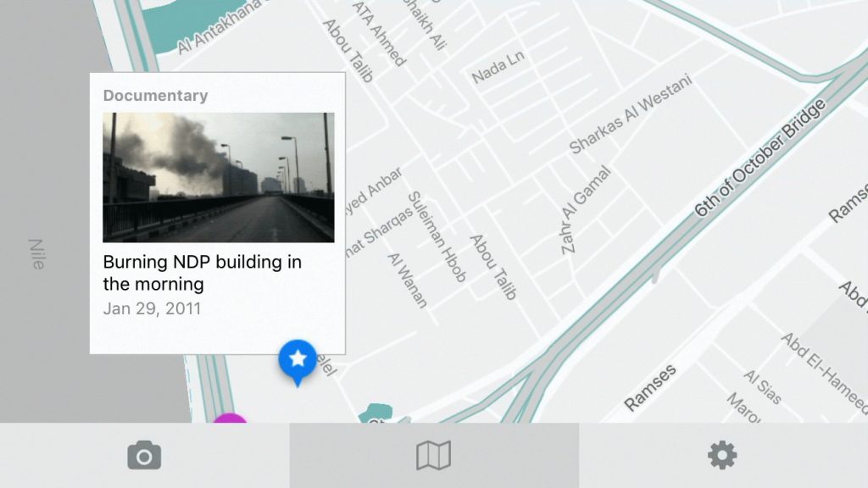Open the burning building video thumbnail
The image size is (868, 488).
click(219, 178)
